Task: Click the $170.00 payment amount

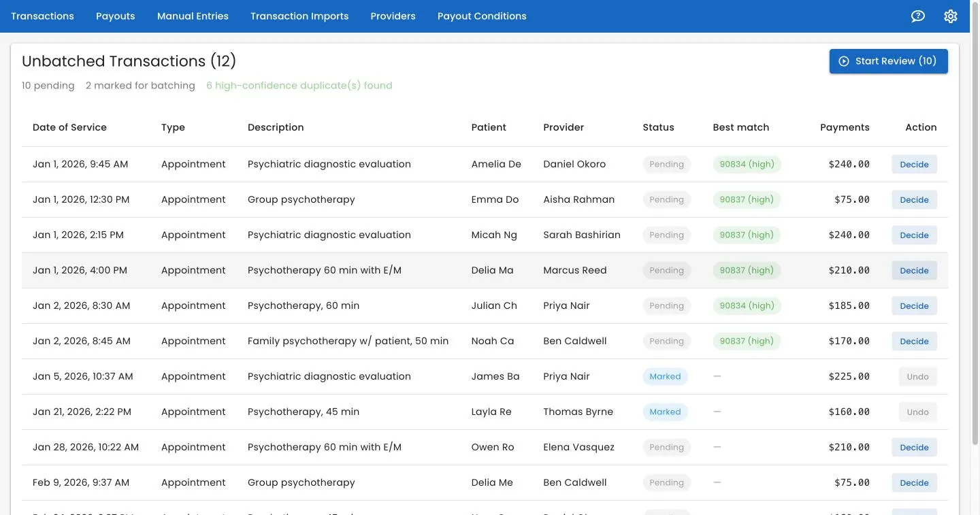Action: (x=849, y=341)
